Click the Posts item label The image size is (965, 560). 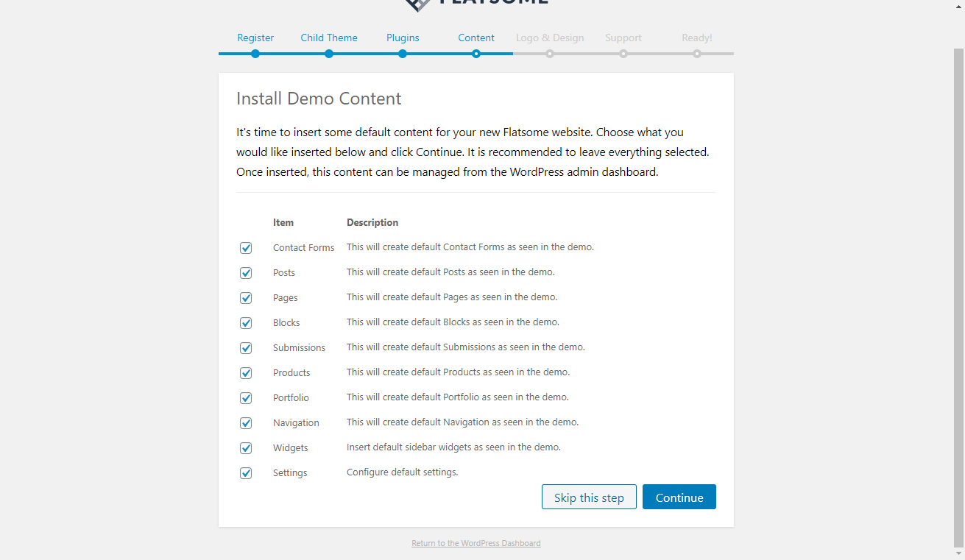click(284, 273)
